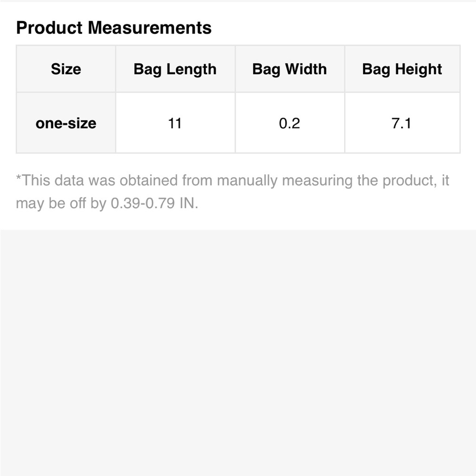Click the word Product in the heading
Image resolution: width=476 pixels, height=476 pixels.
pos(49,28)
